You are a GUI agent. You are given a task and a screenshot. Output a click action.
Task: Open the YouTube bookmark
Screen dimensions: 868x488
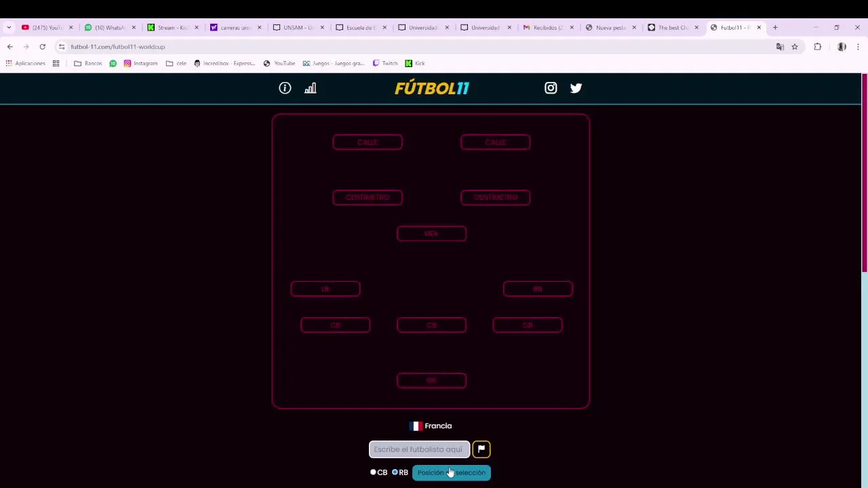[x=279, y=63]
